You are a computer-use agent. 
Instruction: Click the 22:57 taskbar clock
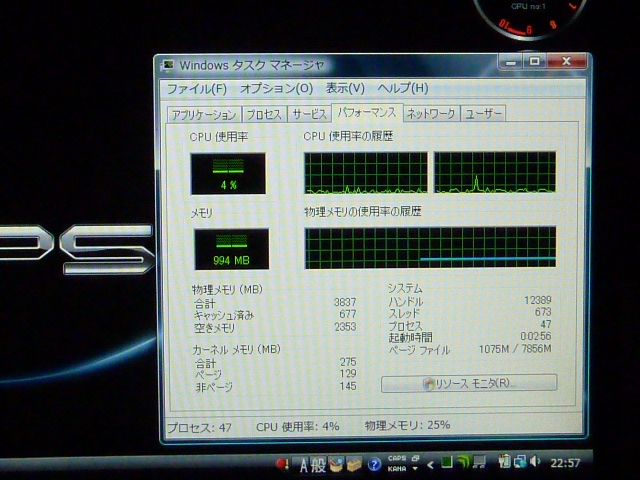tap(565, 463)
